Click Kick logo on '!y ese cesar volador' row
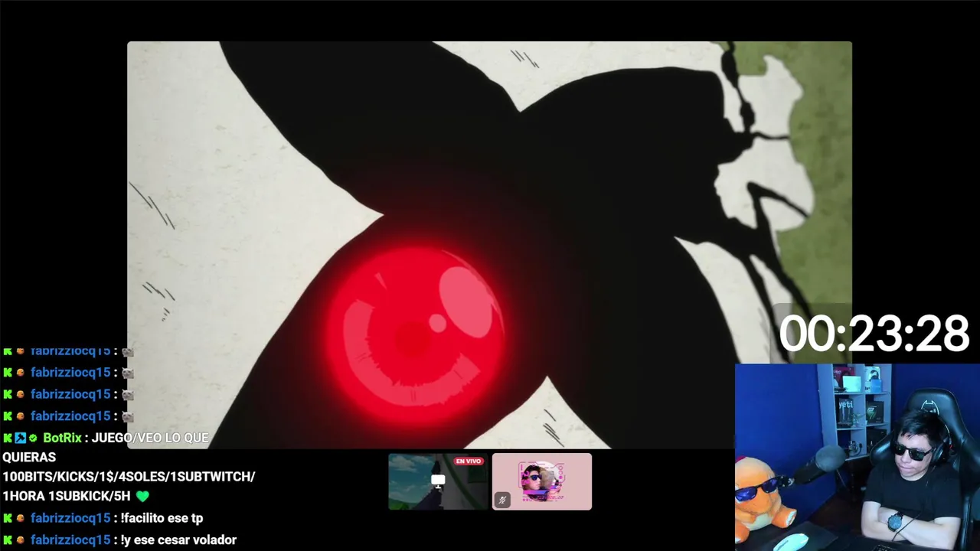 (8, 540)
